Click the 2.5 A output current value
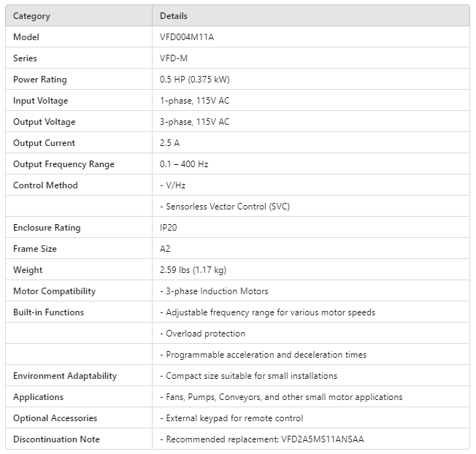476x454 pixels. pyautogui.click(x=171, y=143)
